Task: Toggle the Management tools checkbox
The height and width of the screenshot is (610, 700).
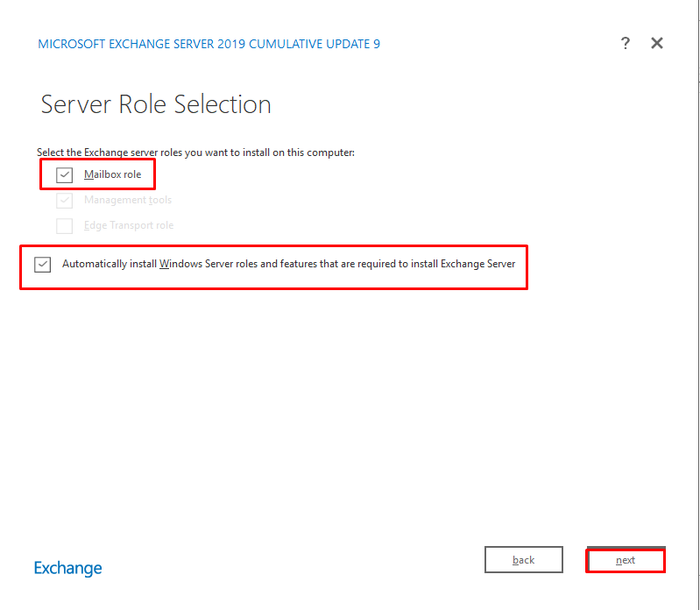Action: 64,200
